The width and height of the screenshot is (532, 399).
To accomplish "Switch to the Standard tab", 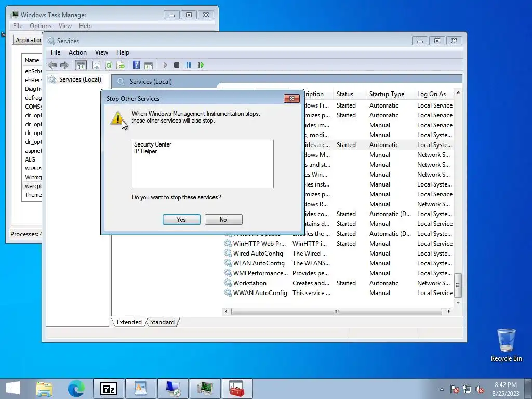I will [x=162, y=322].
